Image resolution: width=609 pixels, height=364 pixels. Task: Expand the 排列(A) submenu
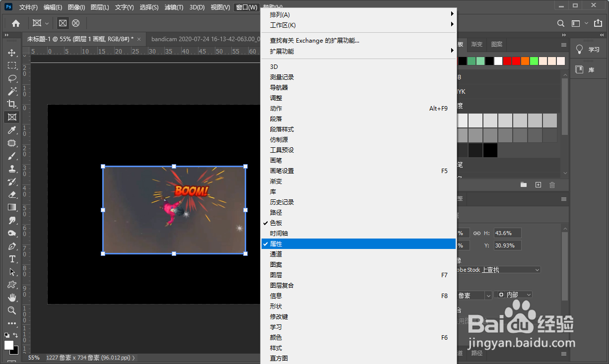(358, 15)
